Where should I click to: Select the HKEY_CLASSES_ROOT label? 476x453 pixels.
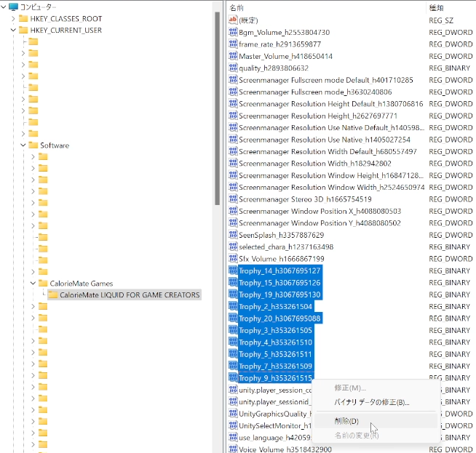[66, 19]
